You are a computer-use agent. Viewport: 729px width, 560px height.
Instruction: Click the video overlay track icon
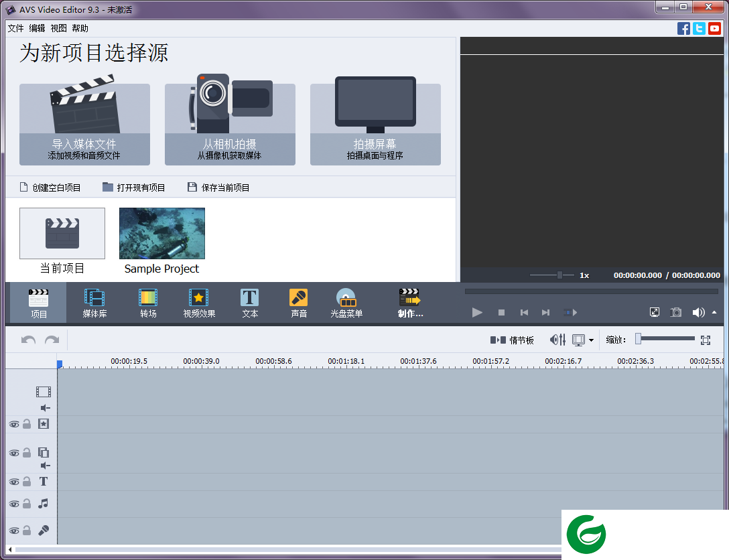[44, 452]
